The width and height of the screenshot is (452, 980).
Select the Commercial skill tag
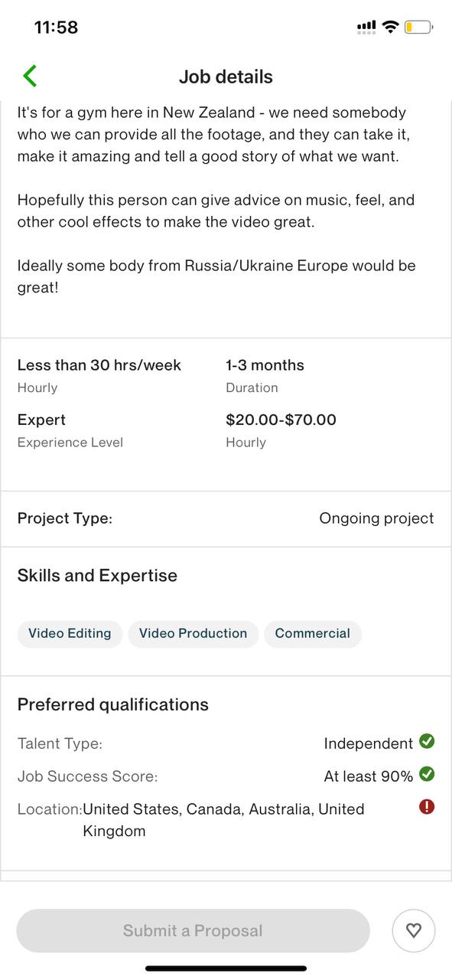click(312, 633)
